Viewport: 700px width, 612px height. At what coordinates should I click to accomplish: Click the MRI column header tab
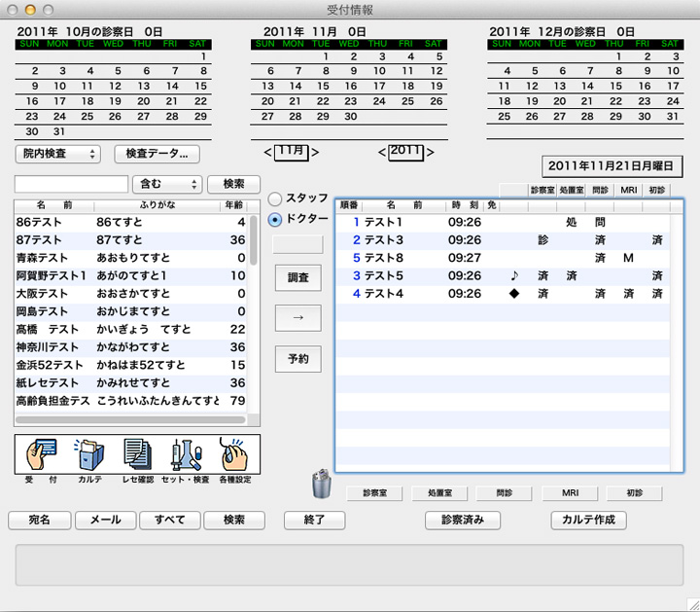pyautogui.click(x=629, y=191)
